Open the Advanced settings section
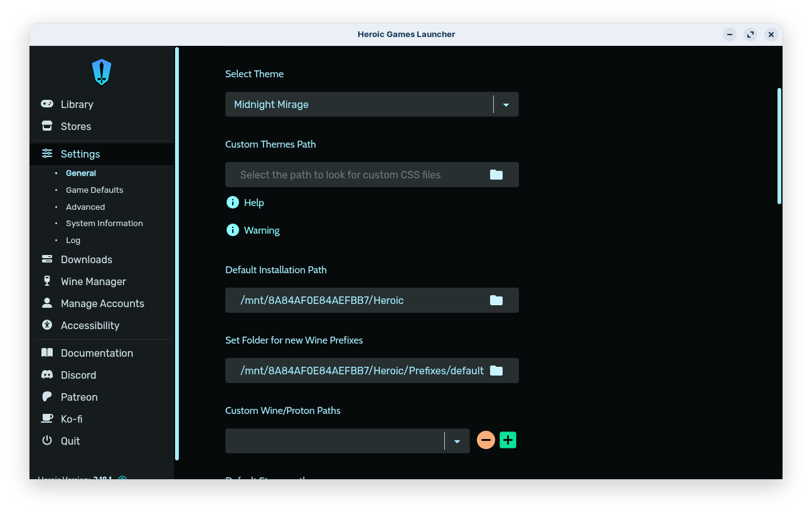Screen dimensions: 812x515 coord(85,207)
